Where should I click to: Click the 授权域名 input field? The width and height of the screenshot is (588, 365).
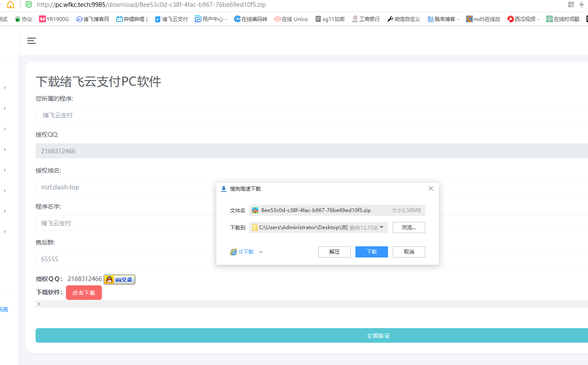click(124, 187)
